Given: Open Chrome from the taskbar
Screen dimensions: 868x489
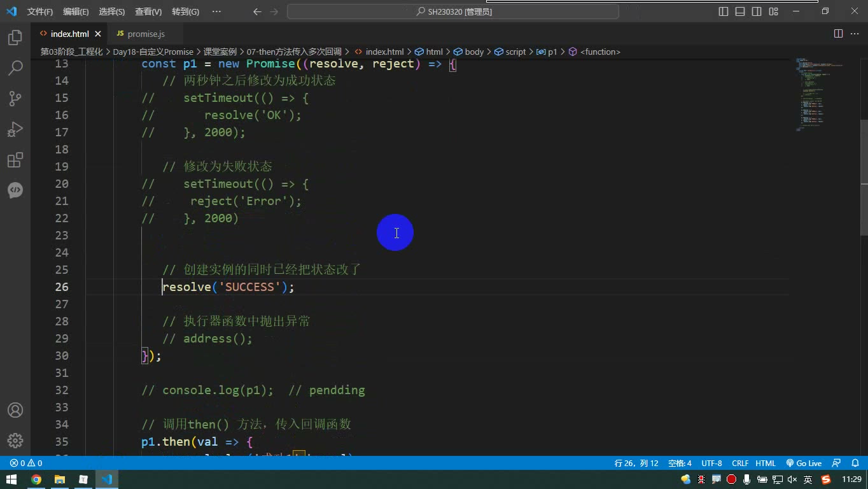Looking at the screenshot, I should (36, 479).
